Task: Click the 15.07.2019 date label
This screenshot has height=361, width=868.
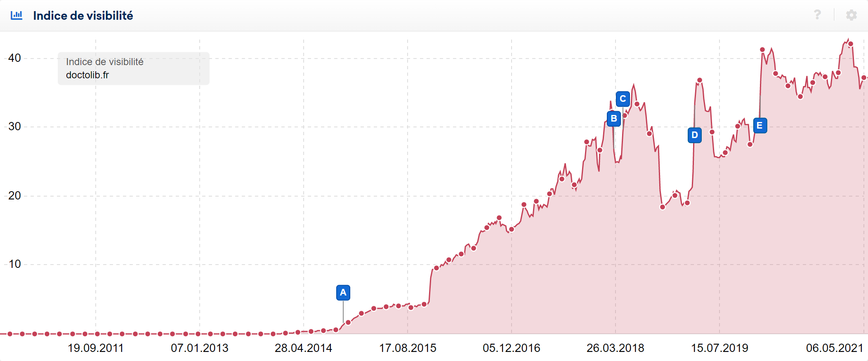Action: coord(719,348)
